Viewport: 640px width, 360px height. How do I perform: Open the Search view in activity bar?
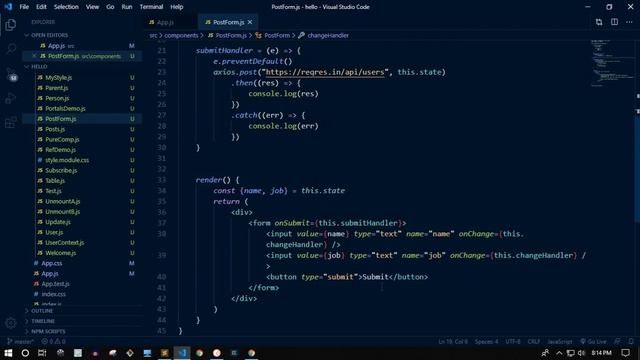(x=11, y=49)
